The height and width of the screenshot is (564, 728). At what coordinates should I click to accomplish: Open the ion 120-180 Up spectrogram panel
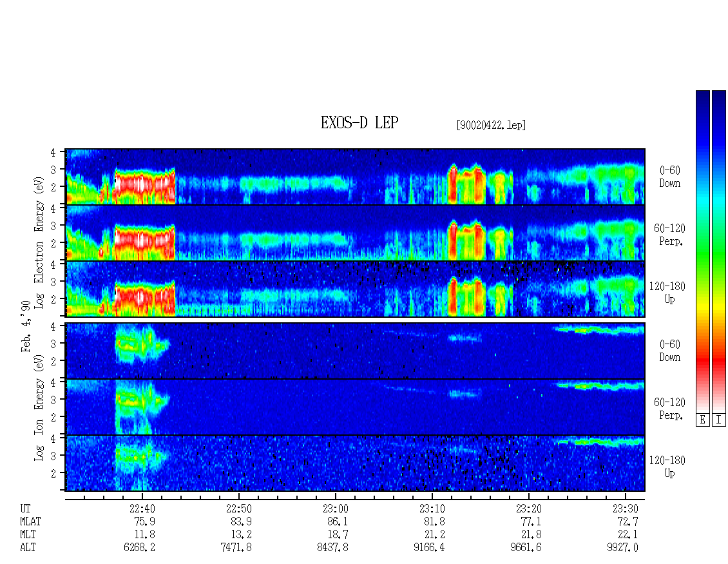point(355,463)
